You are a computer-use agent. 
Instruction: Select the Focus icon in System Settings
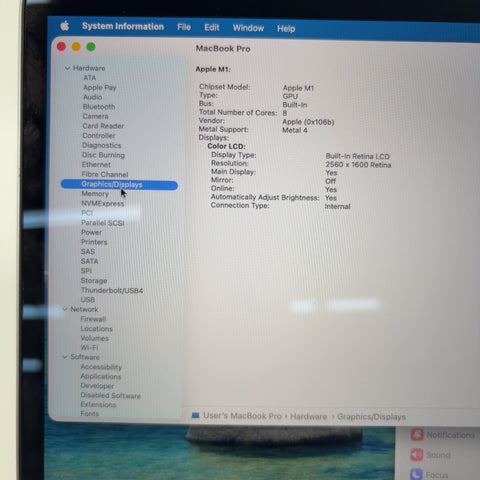tap(416, 474)
